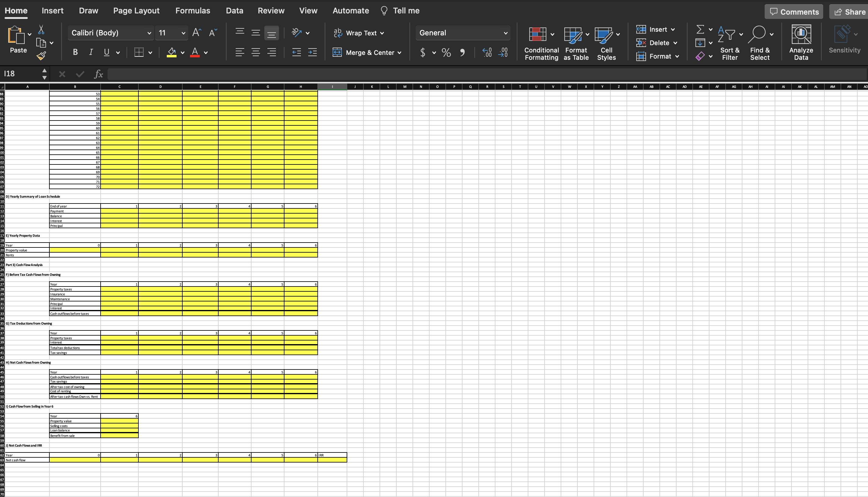The image size is (868, 497).
Task: Click the Fill down icon
Action: [x=700, y=43]
